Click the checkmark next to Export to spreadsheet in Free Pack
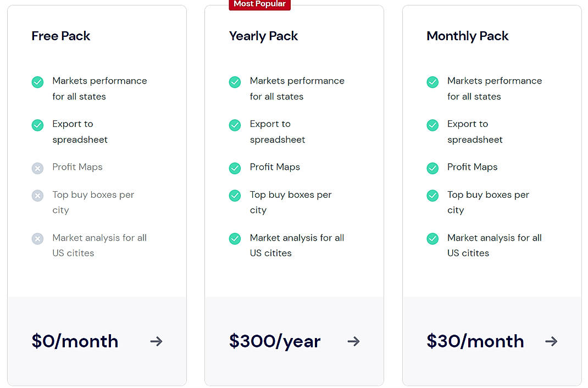588x388 pixels. [x=37, y=125]
